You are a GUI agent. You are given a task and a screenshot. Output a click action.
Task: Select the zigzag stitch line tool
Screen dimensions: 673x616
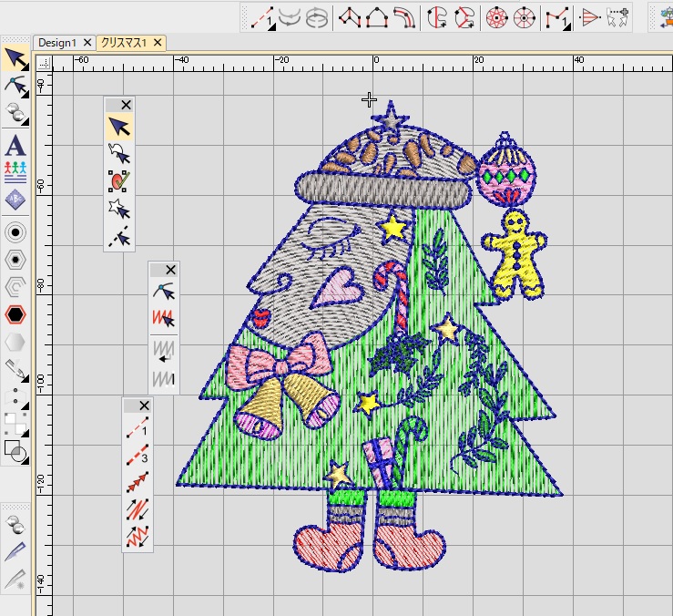tap(138, 538)
